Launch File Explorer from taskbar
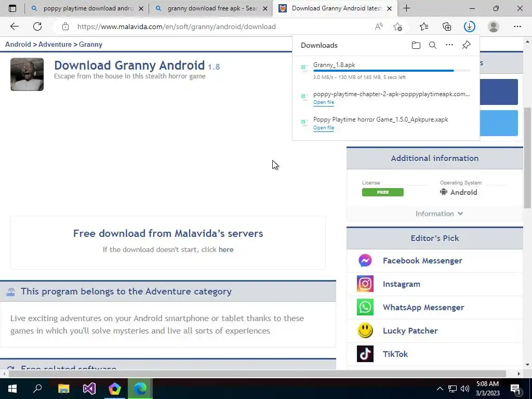The height and width of the screenshot is (399, 532). coord(64,389)
